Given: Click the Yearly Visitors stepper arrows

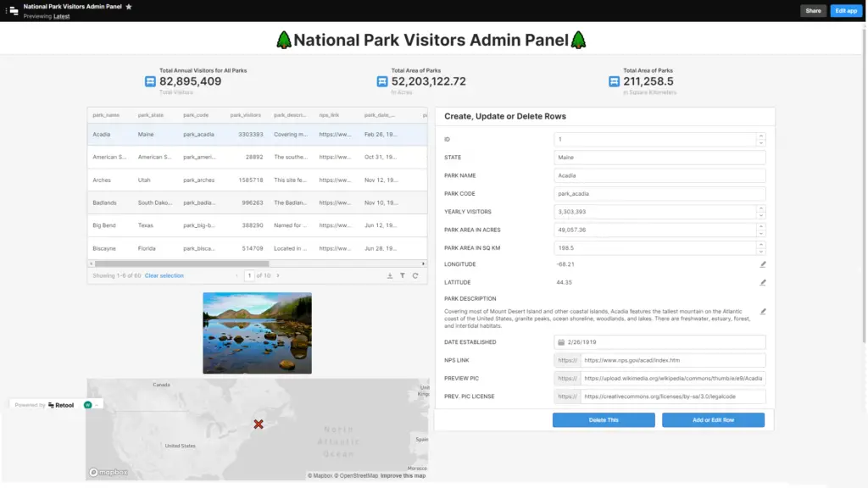Looking at the screenshot, I should (761, 212).
